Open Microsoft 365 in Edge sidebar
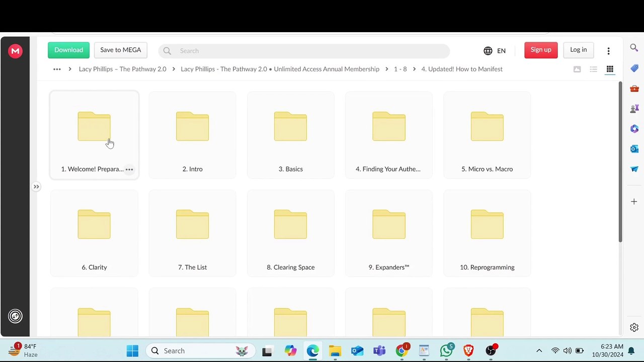This screenshot has width=644, height=362. coord(634,129)
